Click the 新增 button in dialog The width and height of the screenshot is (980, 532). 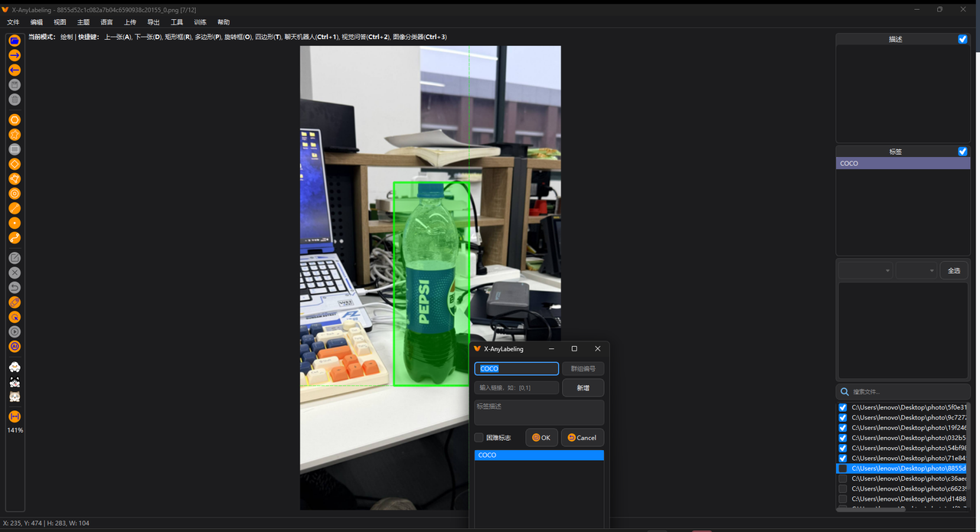[583, 388]
